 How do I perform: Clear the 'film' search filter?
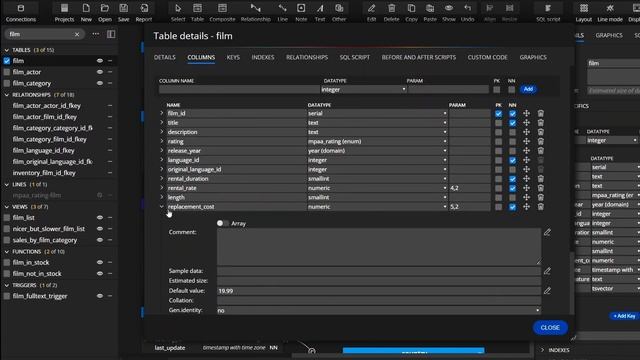pos(77,34)
